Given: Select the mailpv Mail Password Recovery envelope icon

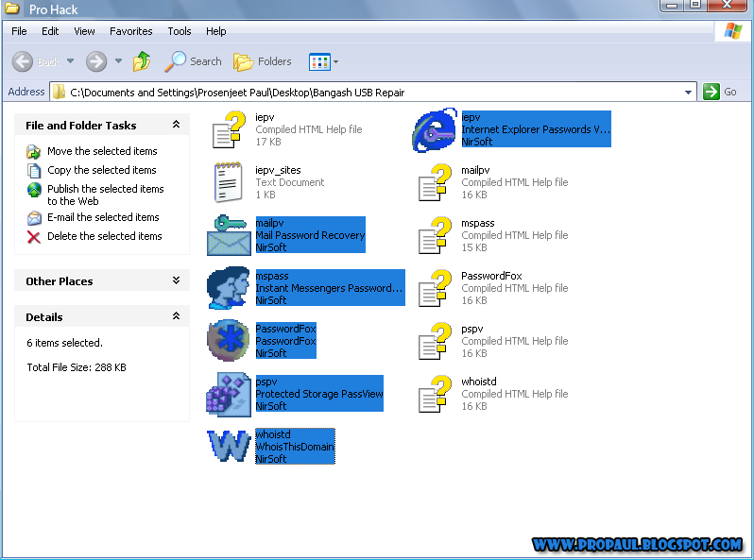Looking at the screenshot, I should [229, 235].
